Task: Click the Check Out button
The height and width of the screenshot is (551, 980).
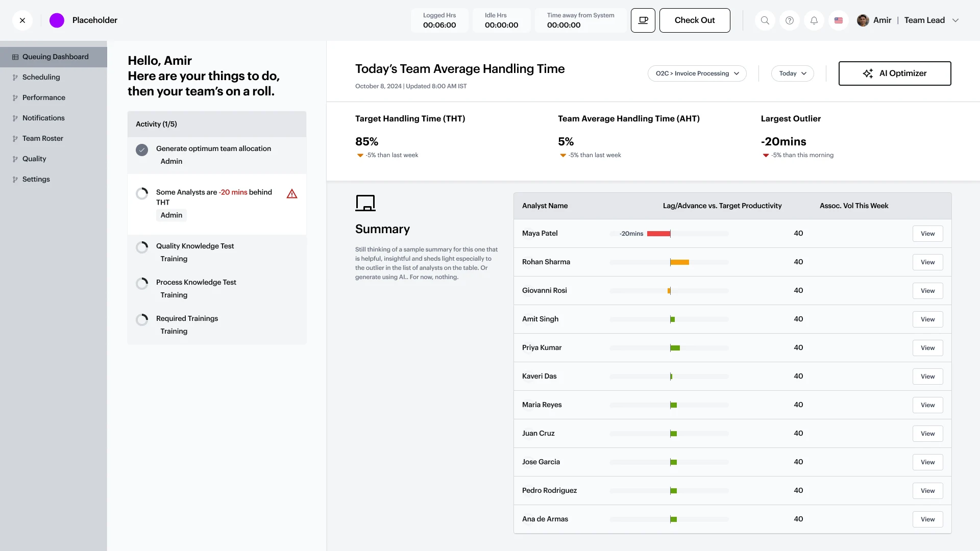Action: (x=695, y=20)
